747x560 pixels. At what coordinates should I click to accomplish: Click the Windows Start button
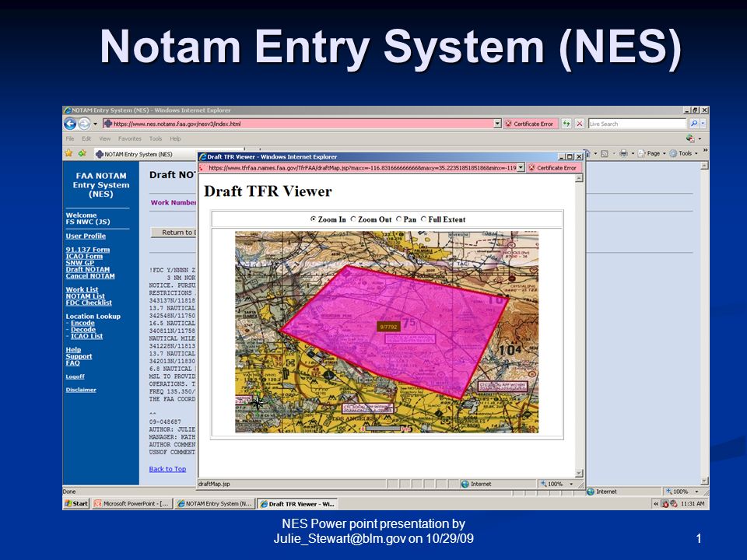click(x=77, y=503)
